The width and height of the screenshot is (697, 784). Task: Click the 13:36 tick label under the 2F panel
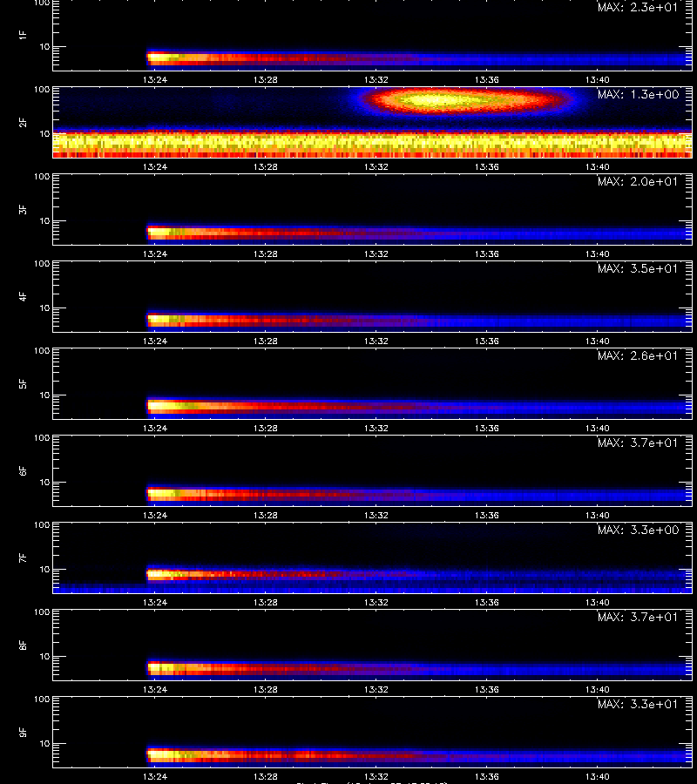point(486,166)
